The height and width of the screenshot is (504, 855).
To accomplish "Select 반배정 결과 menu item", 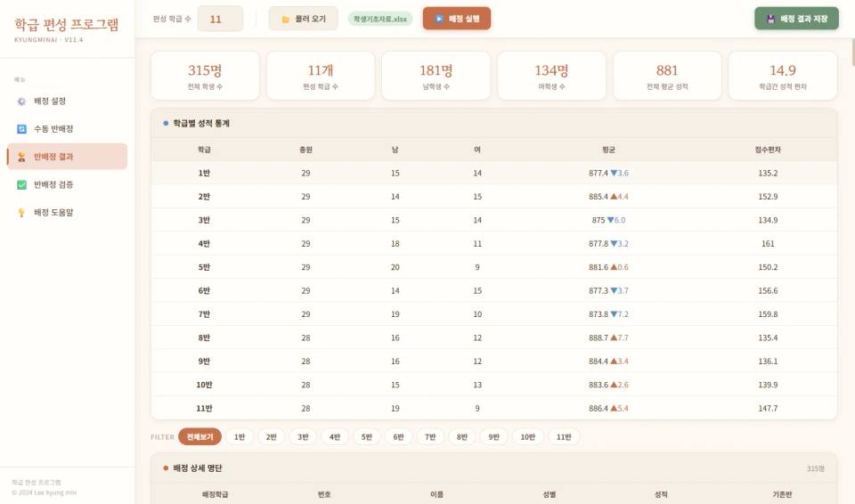I will coord(67,157).
